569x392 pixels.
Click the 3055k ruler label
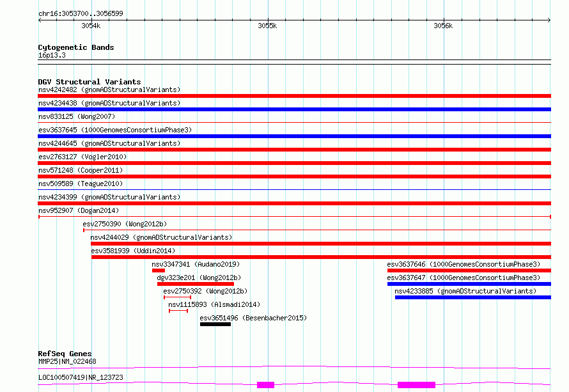coord(267,26)
